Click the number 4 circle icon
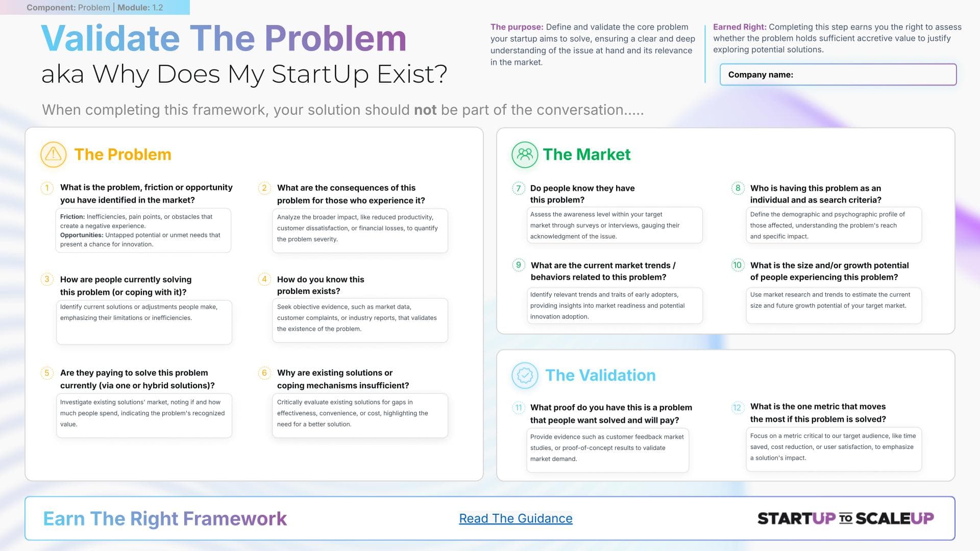This screenshot has width=980, height=551. tap(264, 279)
